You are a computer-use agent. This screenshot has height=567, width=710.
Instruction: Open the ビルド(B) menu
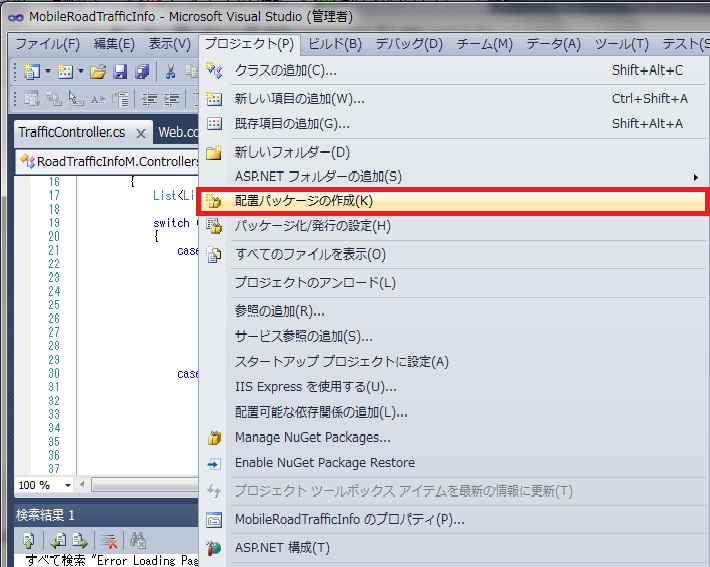335,44
